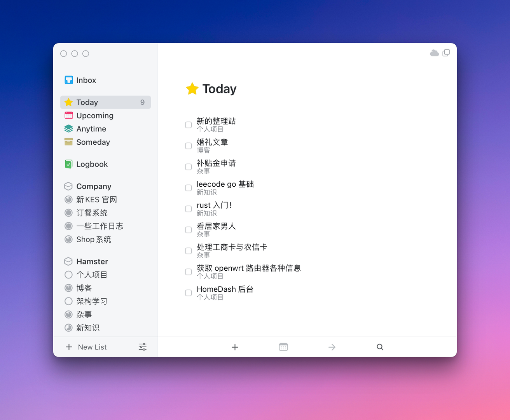The height and width of the screenshot is (420, 510).
Task: Click the sidebar filter settings sliders icon
Action: 143,347
